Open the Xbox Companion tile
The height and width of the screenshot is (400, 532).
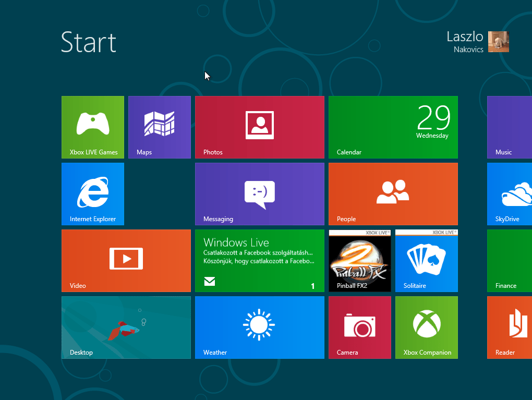coord(427,328)
